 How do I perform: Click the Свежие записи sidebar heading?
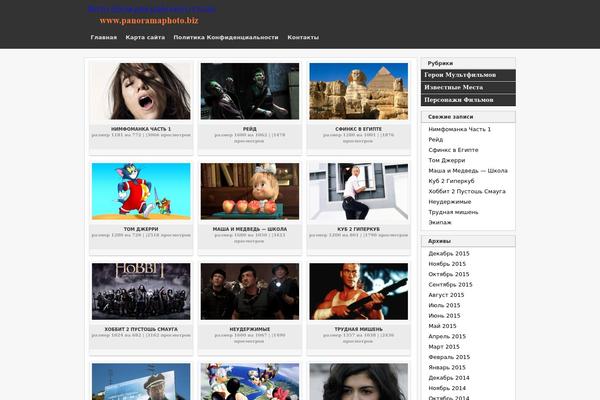[x=450, y=117]
